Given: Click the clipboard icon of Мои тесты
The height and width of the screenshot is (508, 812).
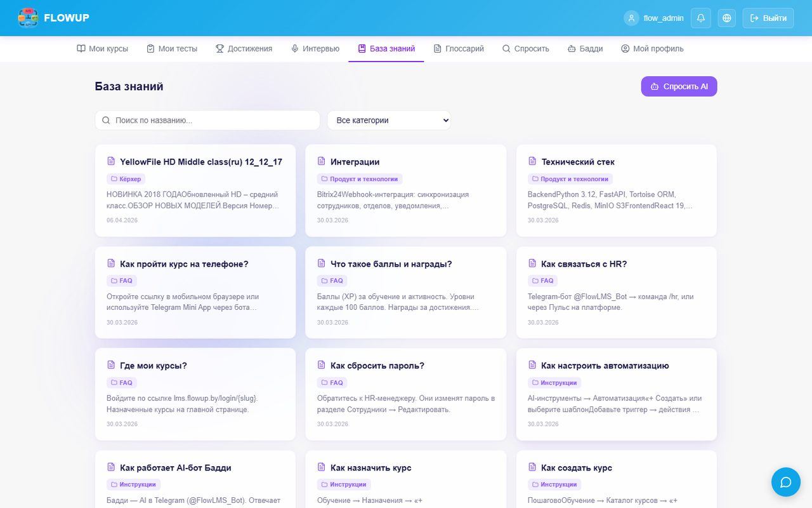Looking at the screenshot, I should pos(150,48).
